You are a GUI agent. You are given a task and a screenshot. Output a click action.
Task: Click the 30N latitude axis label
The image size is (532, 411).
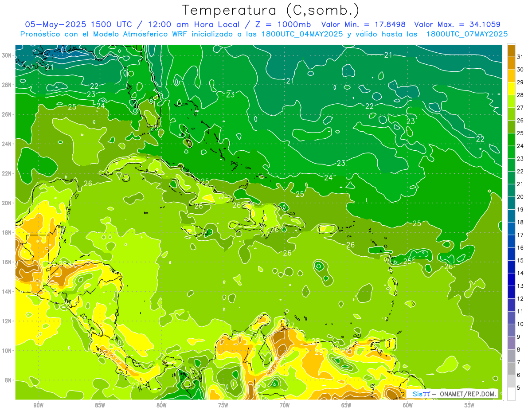(7, 55)
